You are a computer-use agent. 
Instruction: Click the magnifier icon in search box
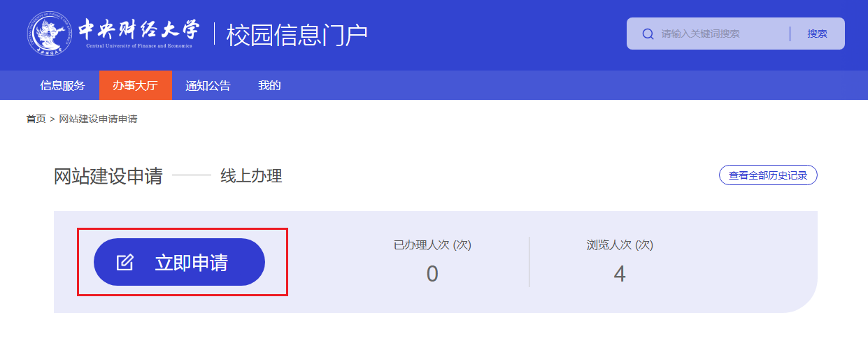(x=648, y=34)
